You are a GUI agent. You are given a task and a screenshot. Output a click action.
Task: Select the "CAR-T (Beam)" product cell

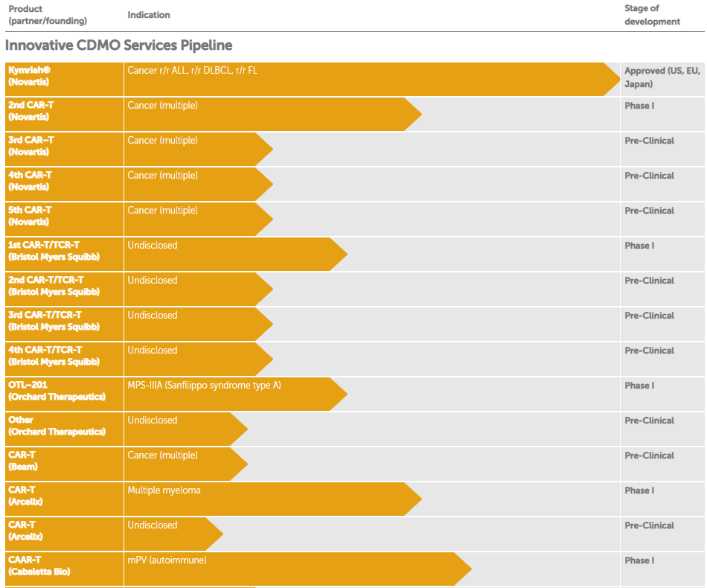pyautogui.click(x=65, y=464)
